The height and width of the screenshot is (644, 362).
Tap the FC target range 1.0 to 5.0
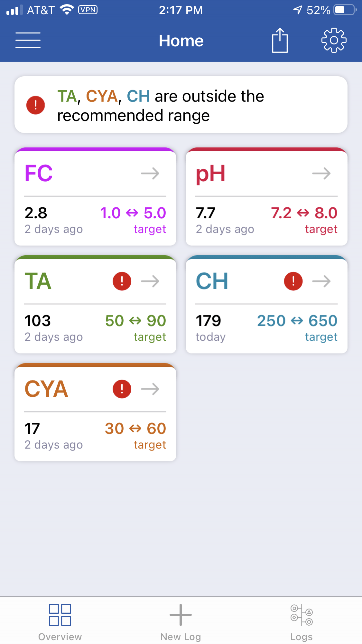click(133, 213)
